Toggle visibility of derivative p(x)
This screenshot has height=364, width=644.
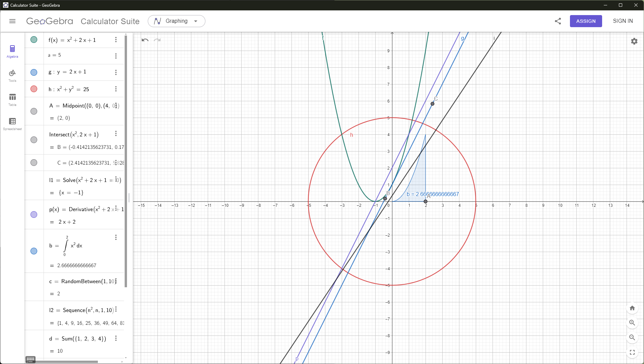[x=34, y=215]
